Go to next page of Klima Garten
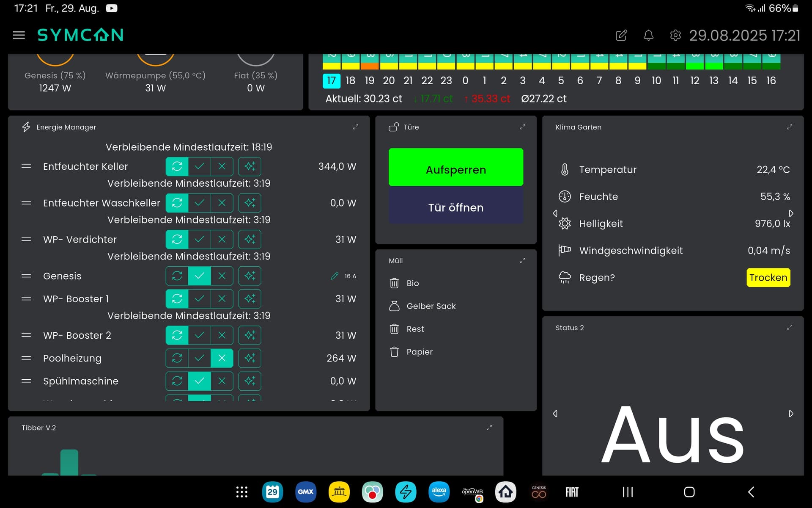 (791, 213)
